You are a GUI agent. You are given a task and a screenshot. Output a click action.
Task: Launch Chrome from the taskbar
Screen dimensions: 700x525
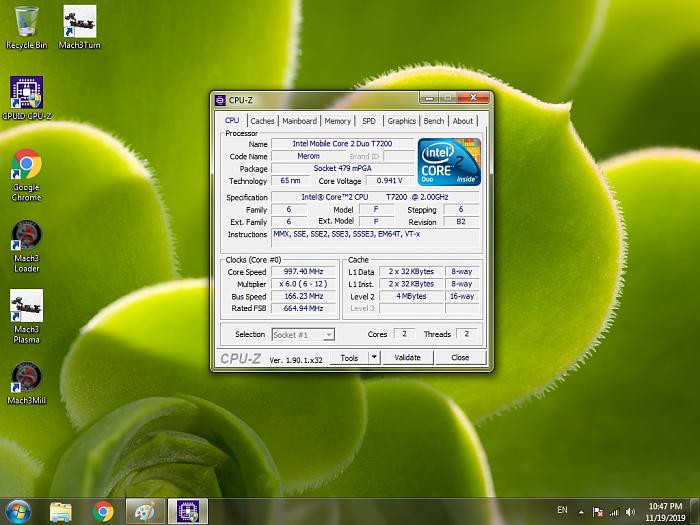click(103, 512)
